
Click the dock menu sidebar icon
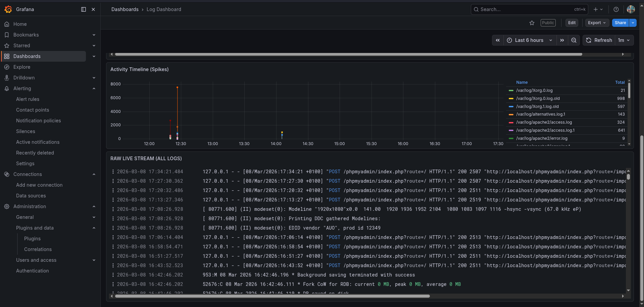[84, 9]
